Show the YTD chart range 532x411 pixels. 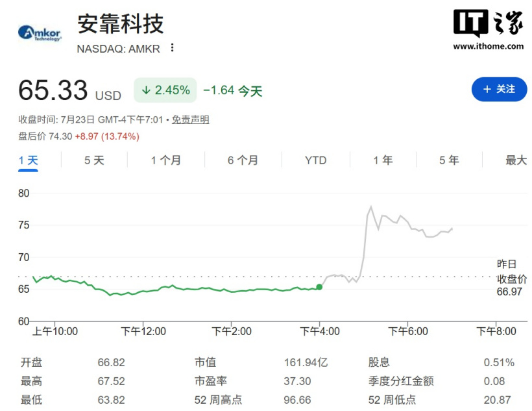315,160
